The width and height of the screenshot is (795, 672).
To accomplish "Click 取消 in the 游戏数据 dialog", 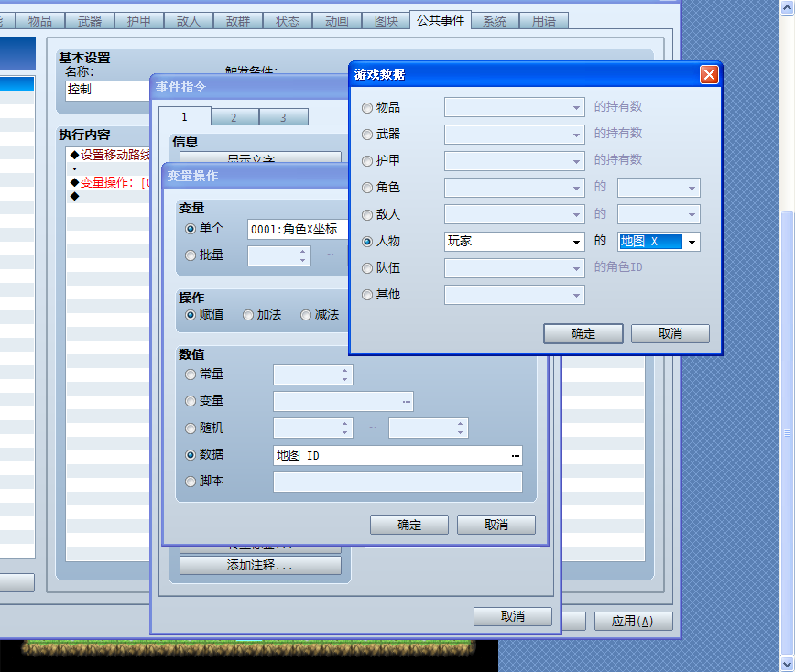I will click(x=670, y=334).
